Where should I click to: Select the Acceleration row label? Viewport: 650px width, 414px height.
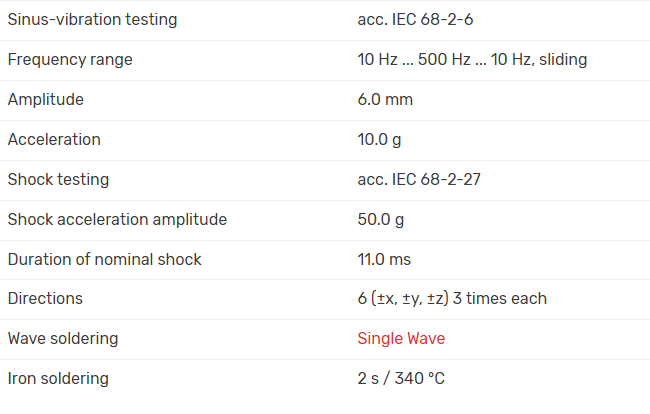[54, 140]
